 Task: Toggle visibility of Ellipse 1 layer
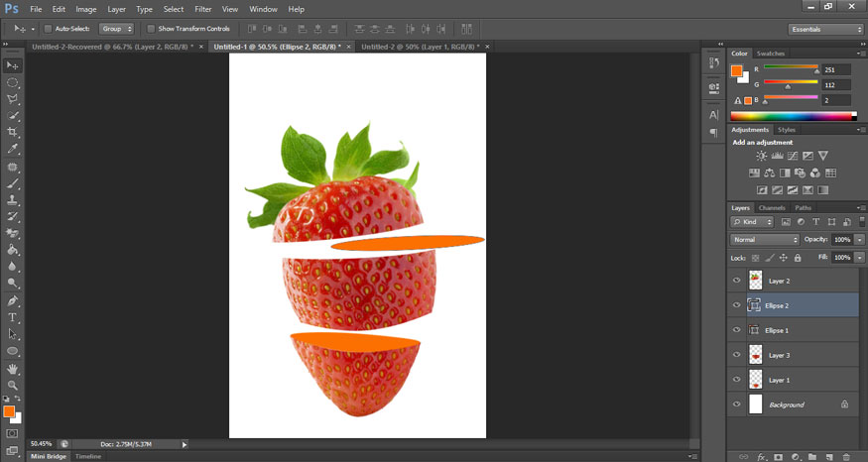coord(736,330)
